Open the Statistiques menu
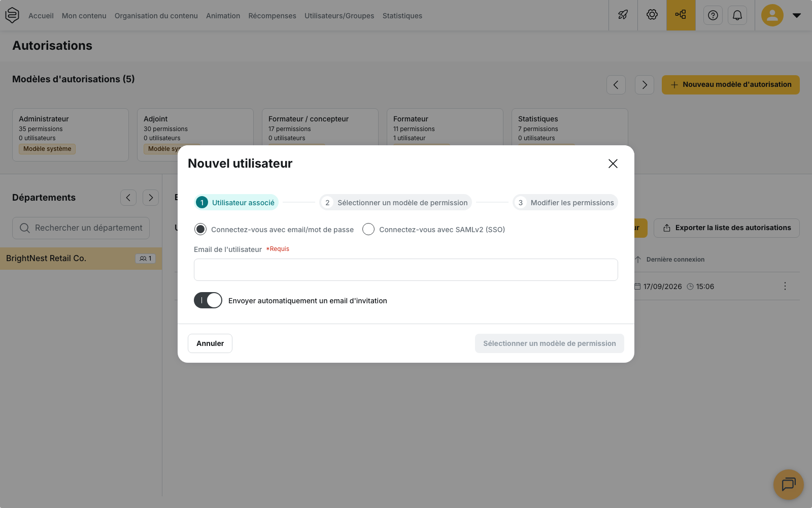The image size is (812, 508). (402, 16)
